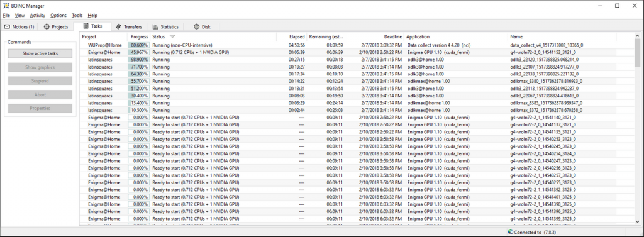Click the 80.609% progress bar of WUProp@Home
This screenshot has height=237, width=644.
coord(138,45)
